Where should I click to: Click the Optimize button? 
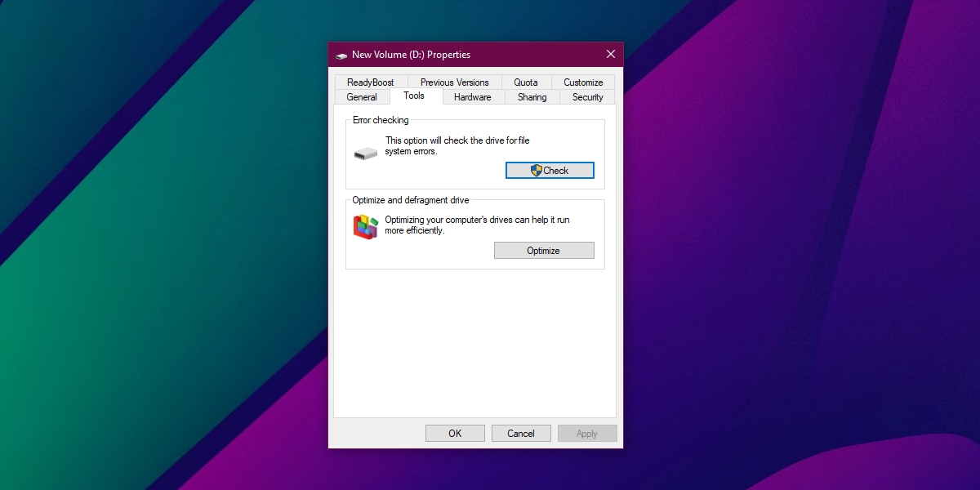[544, 250]
